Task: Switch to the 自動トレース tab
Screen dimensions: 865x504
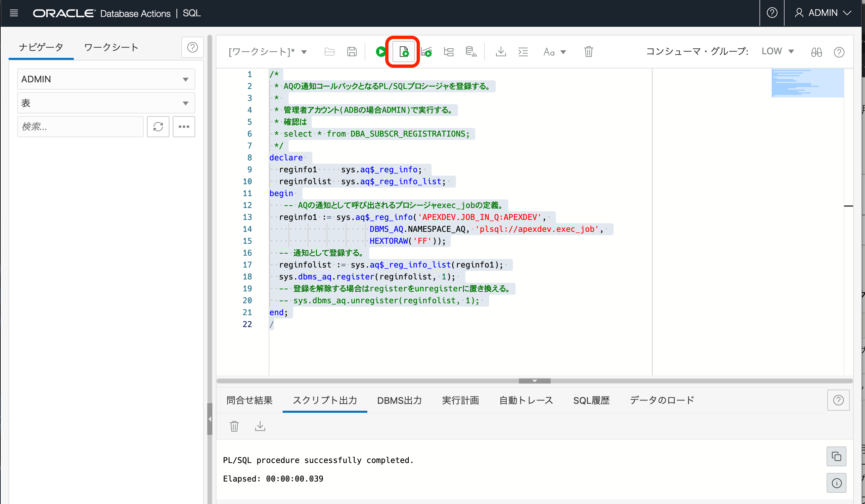Action: coord(526,400)
